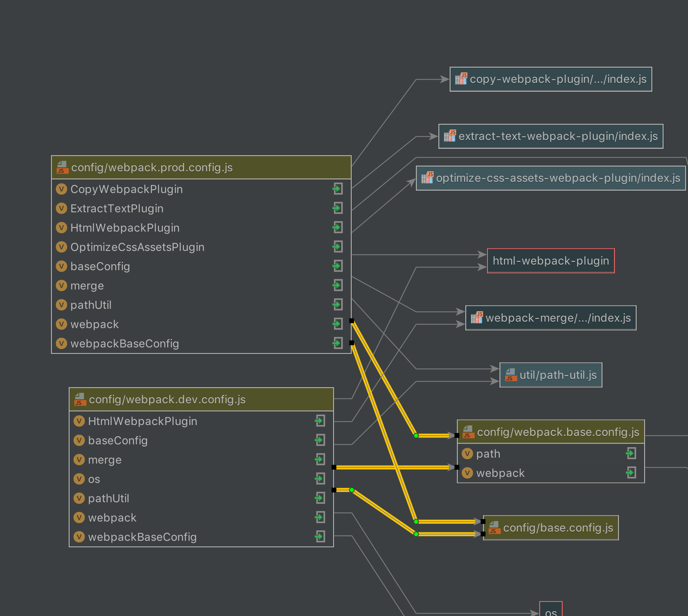Click HtmlWebpackPlugin import arrow icon in prod config
This screenshot has width=688, height=616.
click(x=338, y=227)
